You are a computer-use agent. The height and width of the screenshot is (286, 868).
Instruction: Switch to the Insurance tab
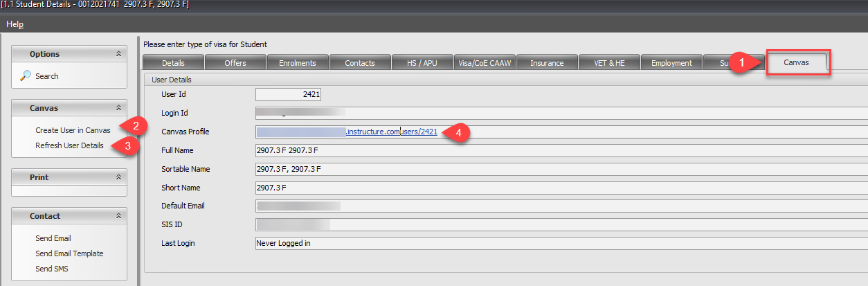pyautogui.click(x=547, y=63)
